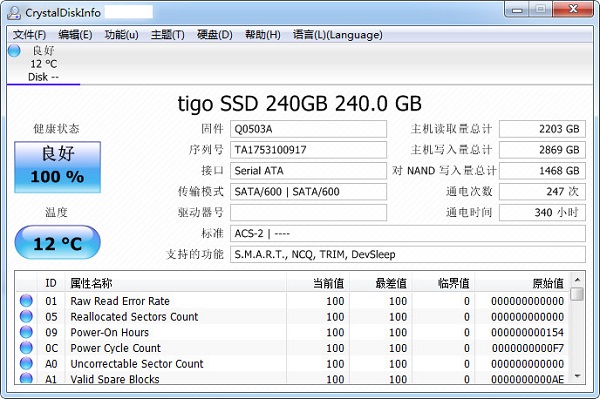This screenshot has width=600, height=399.
Task: Click status circle for Reallocated Sectors Count
Action: pos(26,316)
